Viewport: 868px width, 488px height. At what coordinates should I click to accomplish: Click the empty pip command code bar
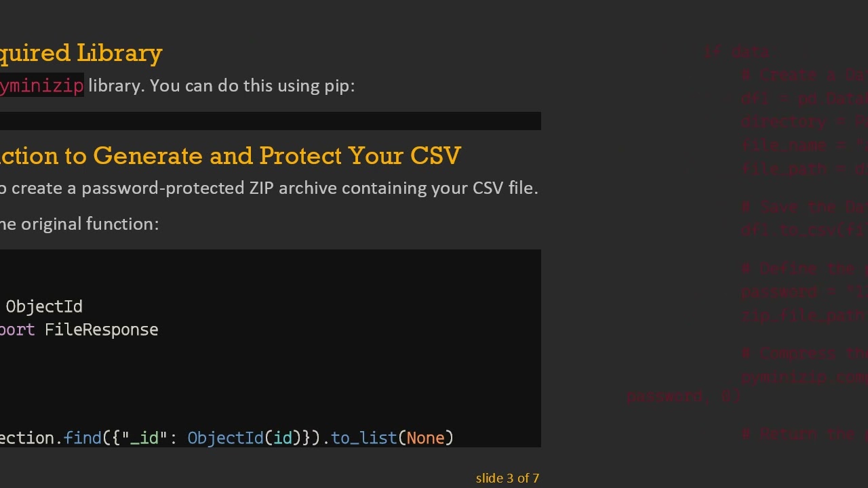click(x=270, y=121)
